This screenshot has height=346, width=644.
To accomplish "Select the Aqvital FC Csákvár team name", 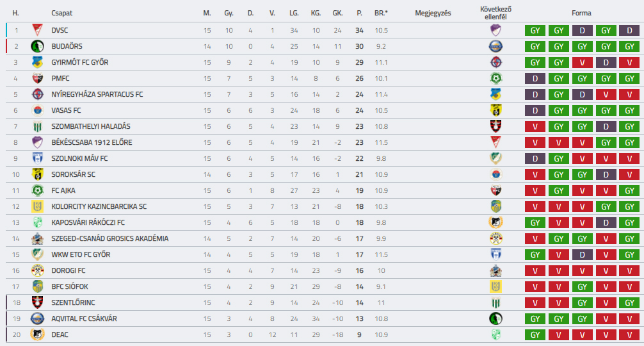I will tap(84, 318).
